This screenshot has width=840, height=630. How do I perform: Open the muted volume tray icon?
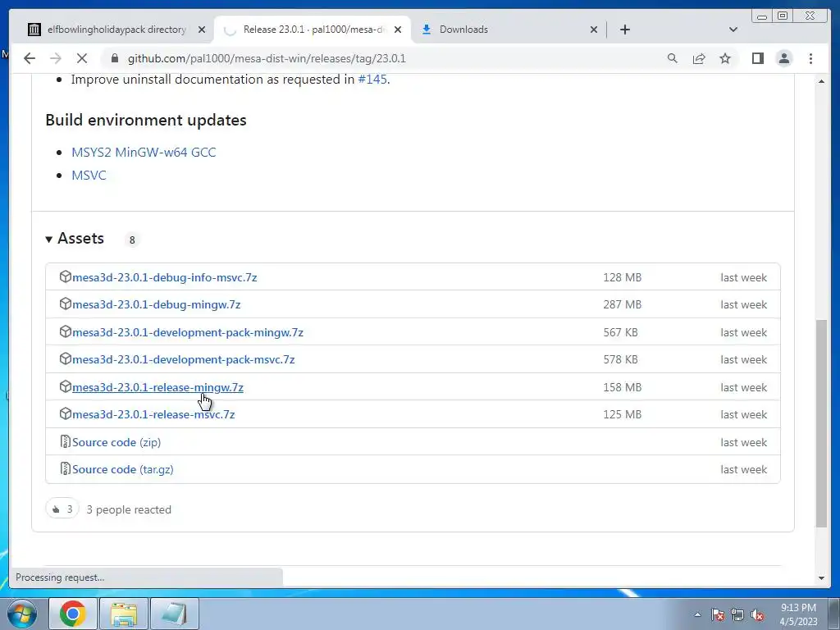(x=757, y=614)
